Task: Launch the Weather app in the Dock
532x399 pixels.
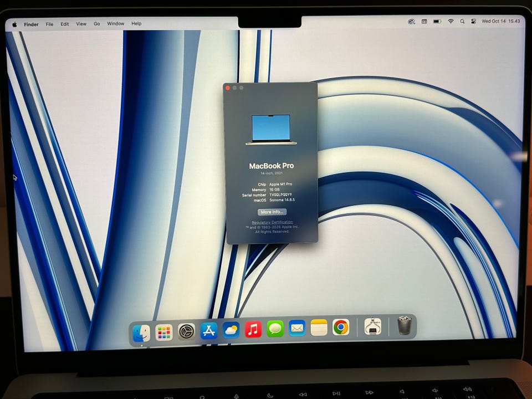Action: point(231,330)
